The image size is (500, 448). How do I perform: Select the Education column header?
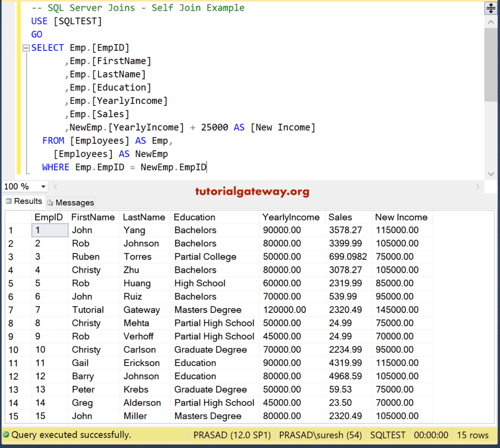[x=194, y=217]
